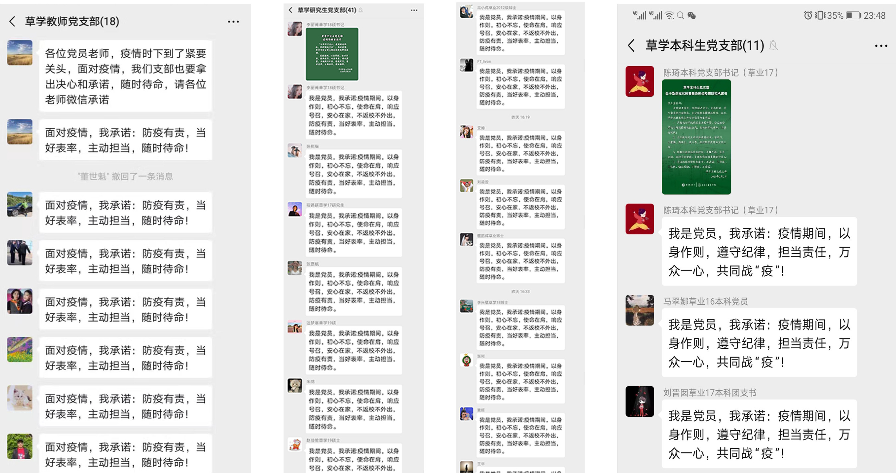Open 刘雷园's dark anime avatar
The width and height of the screenshot is (896, 473).
[x=640, y=402]
